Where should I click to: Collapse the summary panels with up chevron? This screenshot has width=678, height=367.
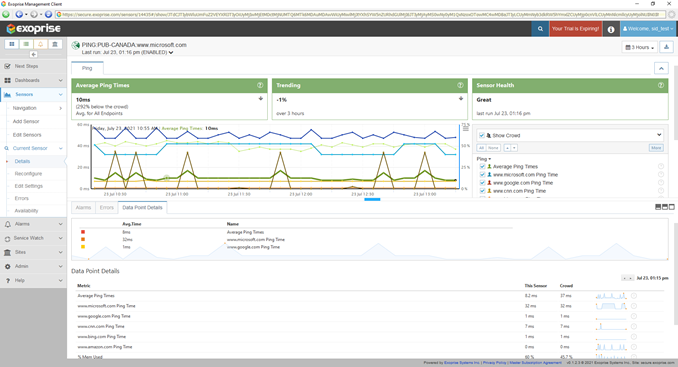[x=661, y=68]
